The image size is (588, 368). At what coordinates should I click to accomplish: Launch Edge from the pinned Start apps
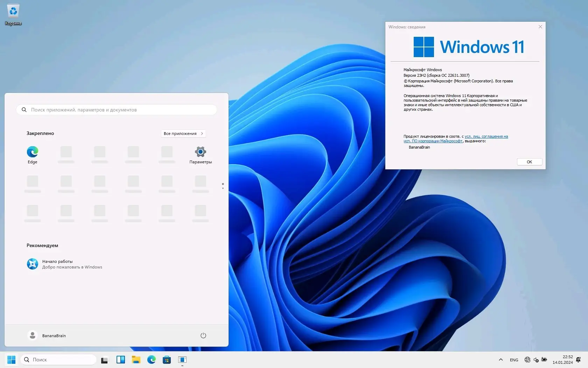[x=33, y=155]
